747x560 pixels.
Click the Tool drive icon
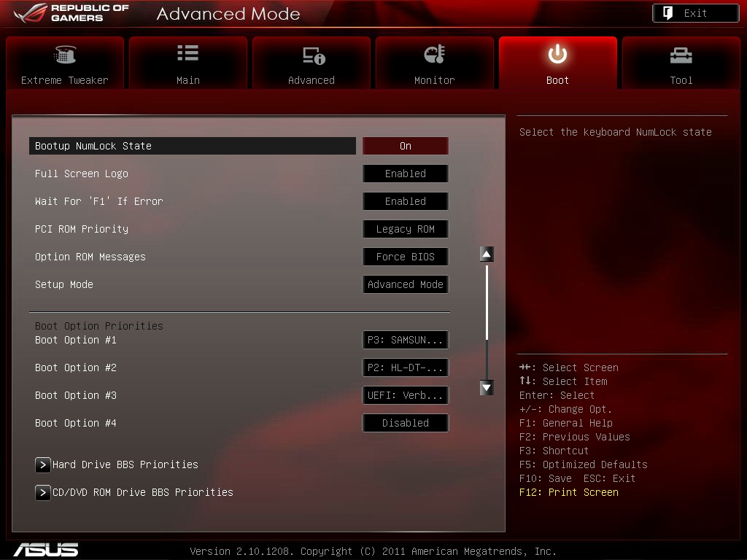tap(681, 55)
